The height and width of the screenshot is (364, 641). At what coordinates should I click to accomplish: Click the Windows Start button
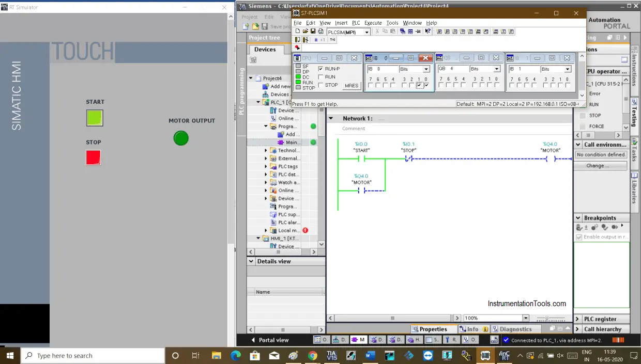pyautogui.click(x=10, y=355)
